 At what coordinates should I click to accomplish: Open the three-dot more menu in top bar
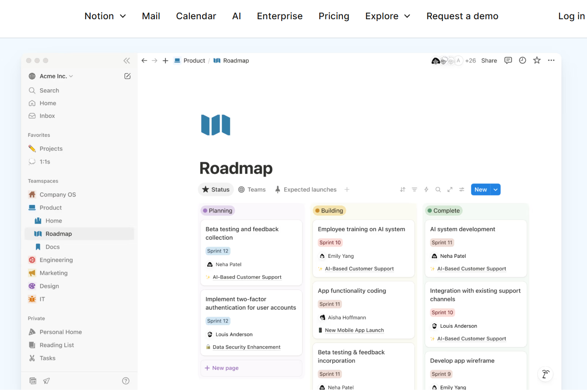pyautogui.click(x=551, y=60)
